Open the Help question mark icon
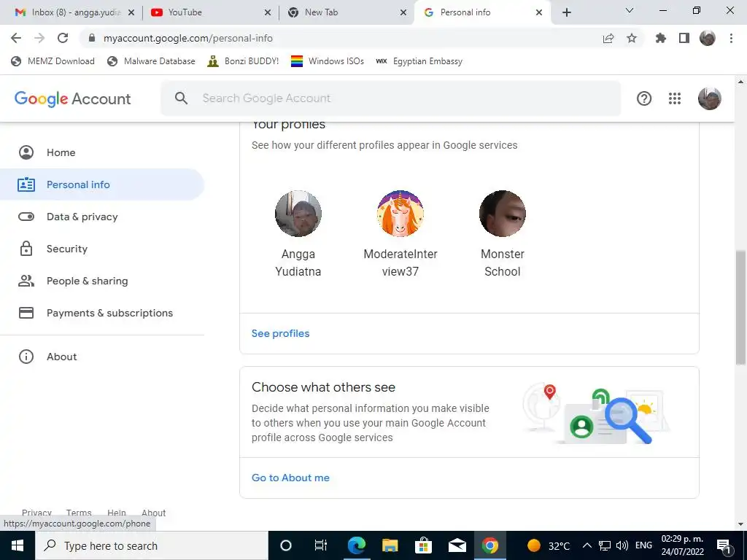Image resolution: width=747 pixels, height=560 pixels. (644, 98)
